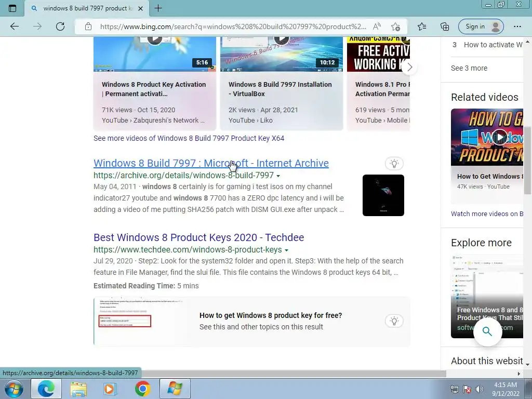Open the tab actions menu icon
The height and width of the screenshot is (399, 532).
coord(12,8)
